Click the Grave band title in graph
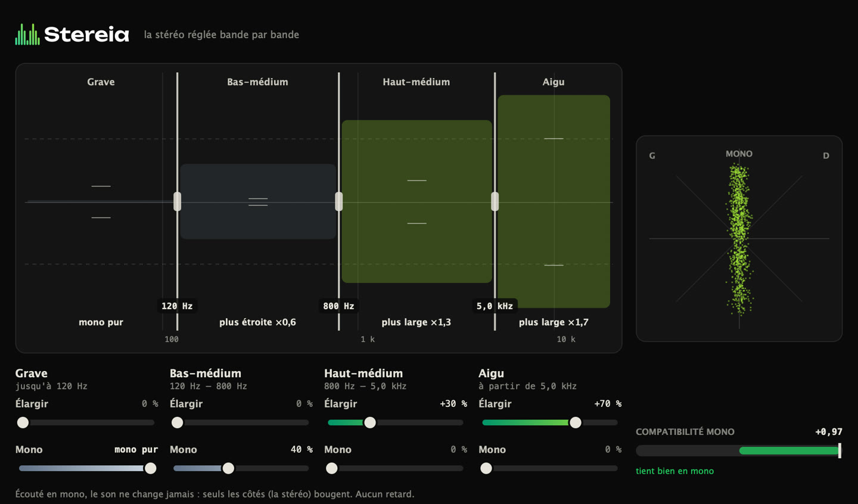 point(101,82)
